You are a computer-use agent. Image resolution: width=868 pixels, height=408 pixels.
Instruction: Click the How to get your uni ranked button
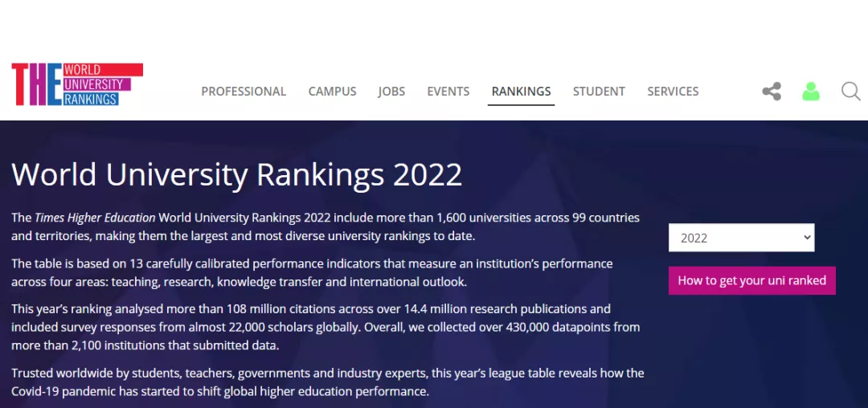coord(751,280)
